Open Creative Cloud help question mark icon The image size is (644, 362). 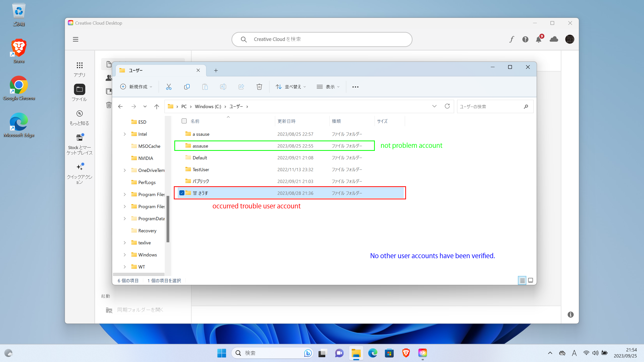click(525, 39)
